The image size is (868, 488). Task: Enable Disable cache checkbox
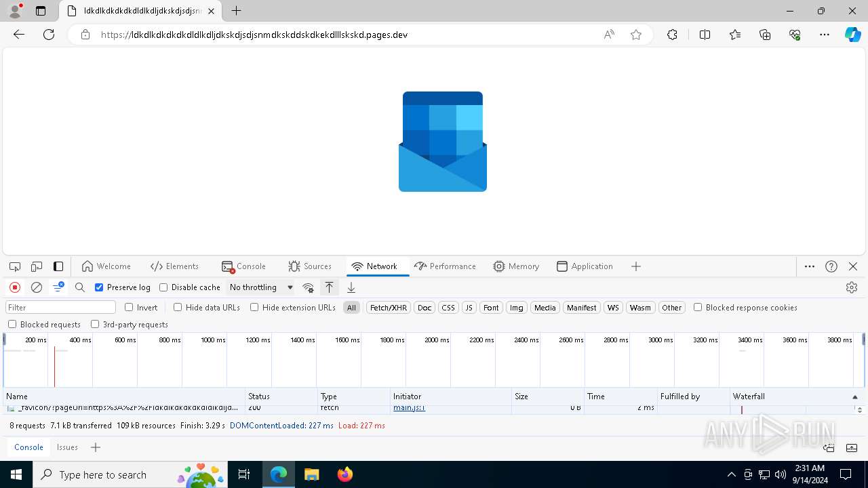(x=163, y=287)
